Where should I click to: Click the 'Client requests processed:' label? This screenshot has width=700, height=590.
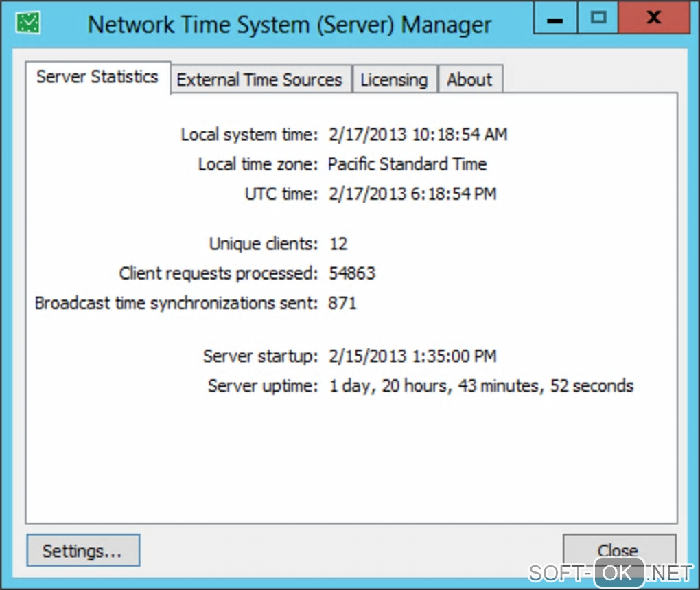click(x=218, y=273)
